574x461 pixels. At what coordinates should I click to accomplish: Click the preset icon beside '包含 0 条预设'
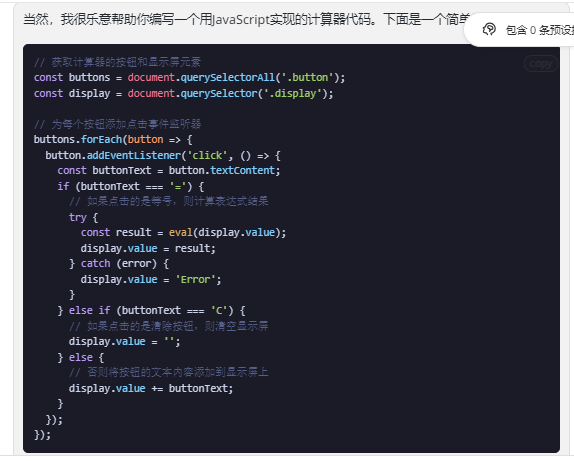pos(489,29)
